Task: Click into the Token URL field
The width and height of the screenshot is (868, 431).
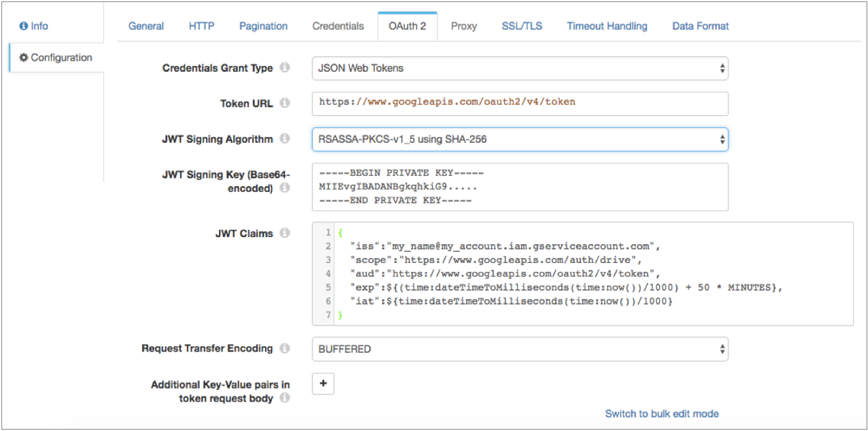Action: (x=520, y=103)
